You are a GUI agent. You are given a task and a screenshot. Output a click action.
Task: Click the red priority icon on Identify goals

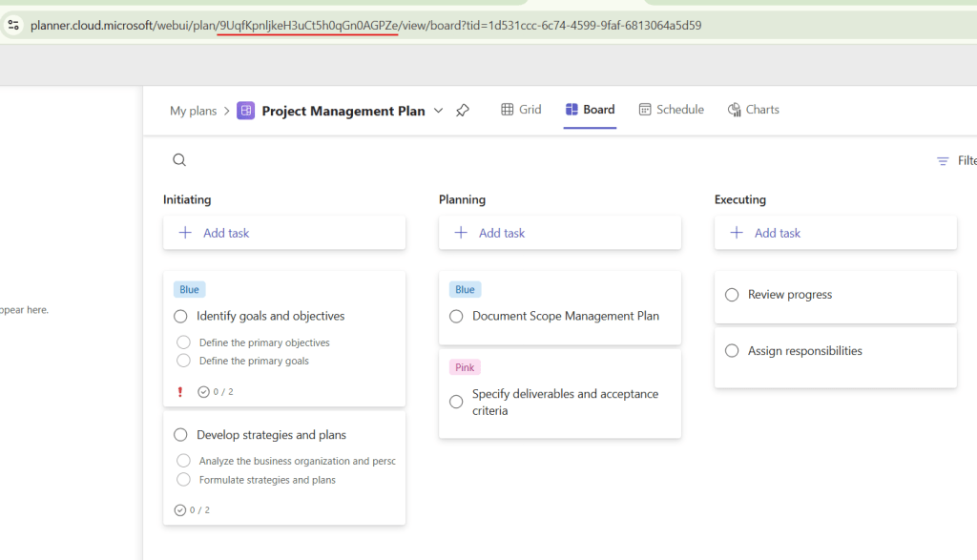[x=178, y=391]
